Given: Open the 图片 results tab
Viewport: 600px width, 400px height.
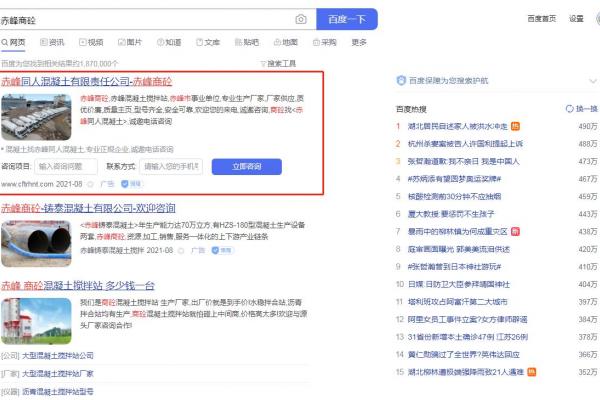Looking at the screenshot, I should (x=130, y=42).
